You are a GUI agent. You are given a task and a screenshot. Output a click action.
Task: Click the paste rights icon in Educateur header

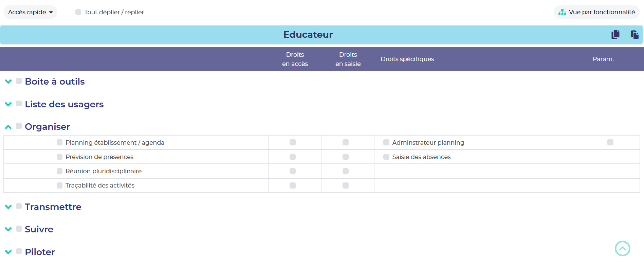pyautogui.click(x=634, y=34)
